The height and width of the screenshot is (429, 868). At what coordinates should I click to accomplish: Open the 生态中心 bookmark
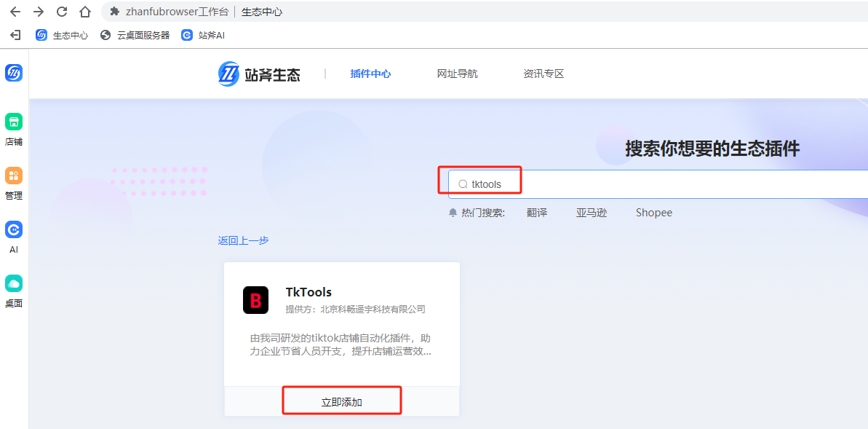(x=61, y=36)
